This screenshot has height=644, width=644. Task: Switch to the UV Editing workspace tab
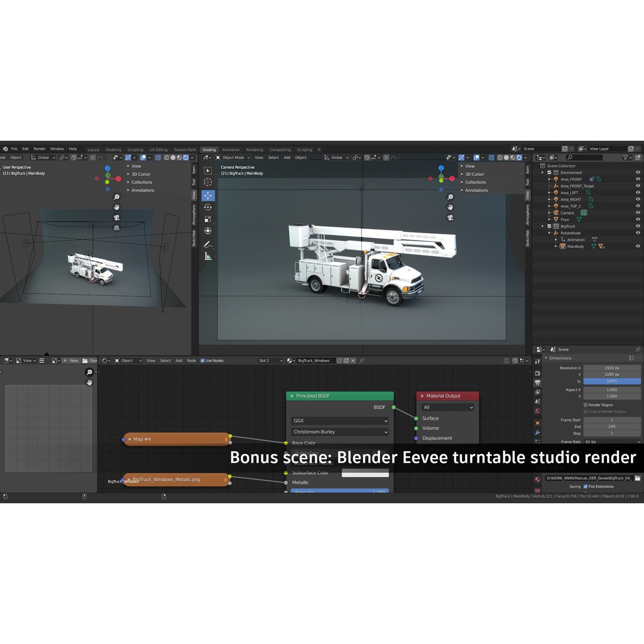(x=158, y=150)
